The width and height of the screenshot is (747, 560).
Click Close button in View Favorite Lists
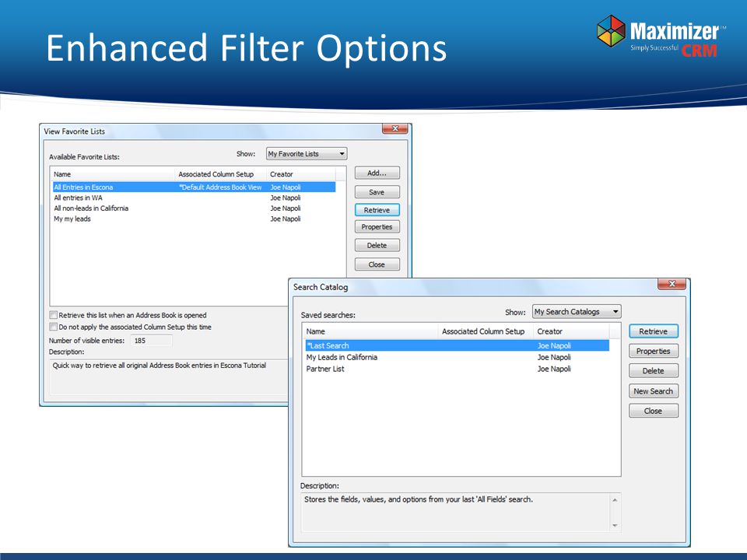tap(377, 264)
